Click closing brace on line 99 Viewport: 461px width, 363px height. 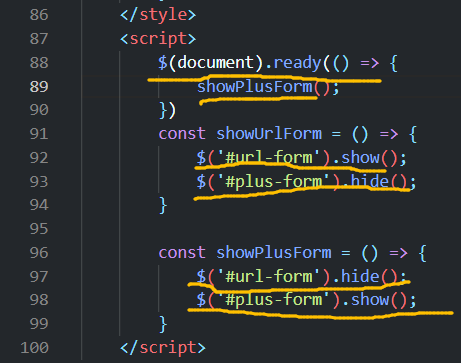[x=163, y=324]
